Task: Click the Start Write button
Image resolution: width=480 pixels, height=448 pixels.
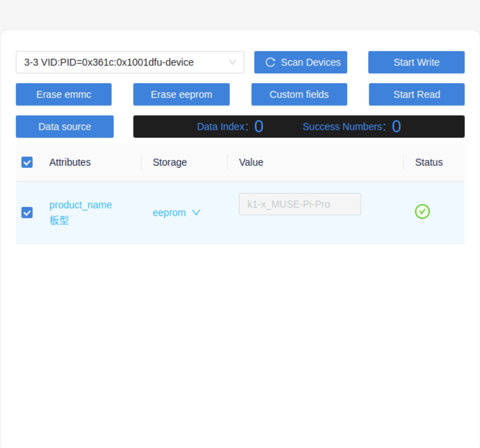Action: click(x=416, y=62)
